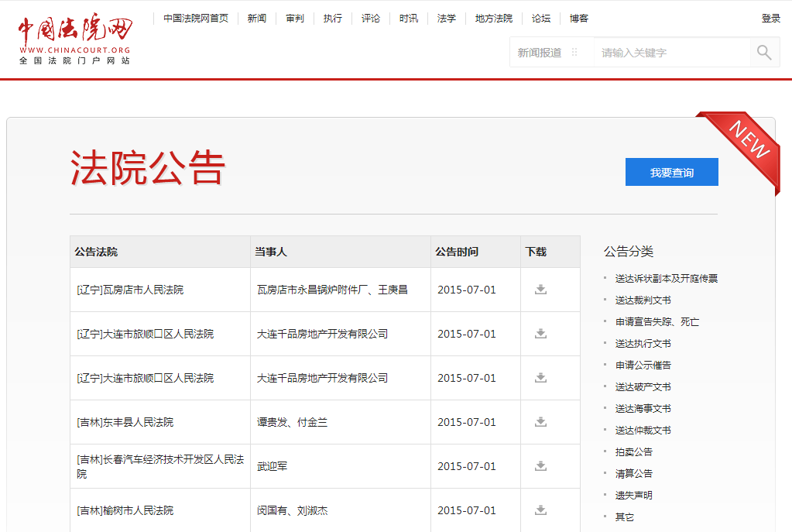792x532 pixels.
Task: Visit the 博客 page
Action: click(579, 19)
